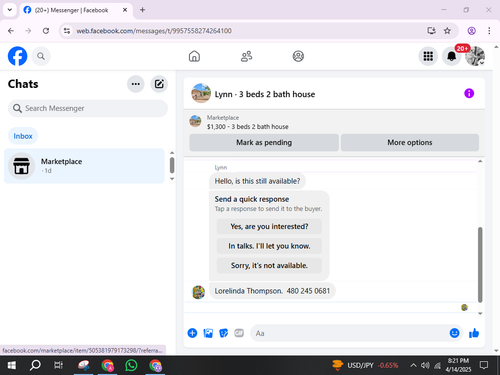Click the address bar URL
Viewport: 500px width, 375px height.
click(154, 31)
